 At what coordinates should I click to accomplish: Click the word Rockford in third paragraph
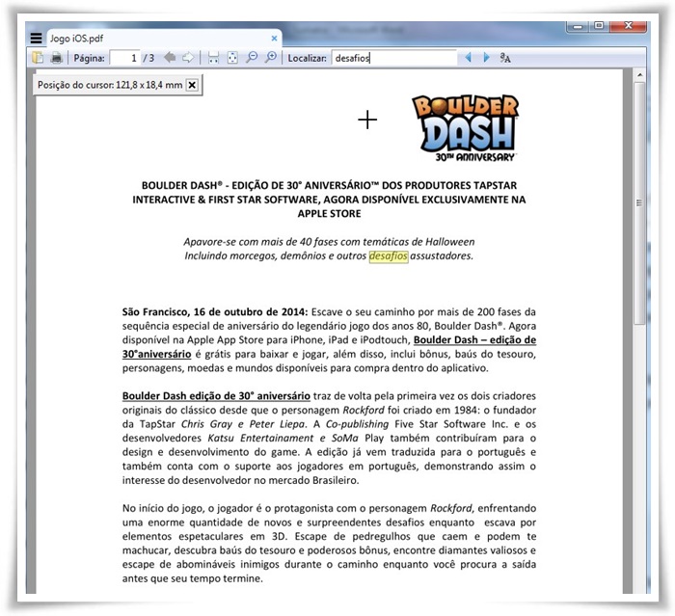[450, 508]
